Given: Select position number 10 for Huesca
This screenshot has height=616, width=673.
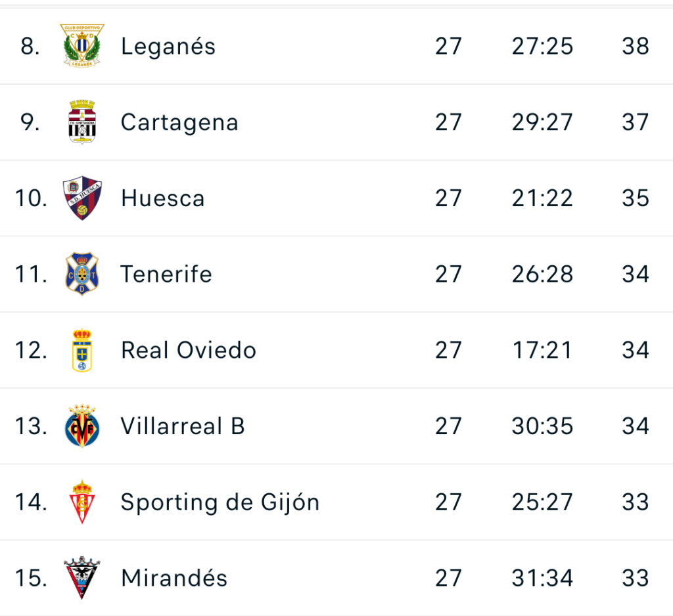Looking at the screenshot, I should pos(31,198).
